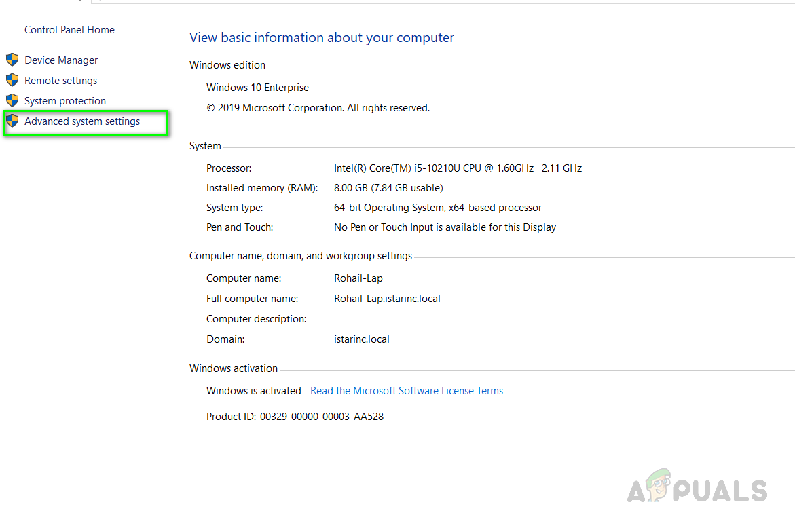Image resolution: width=795 pixels, height=532 pixels.
Task: Click the 'Windows edition' section header
Action: [x=227, y=65]
